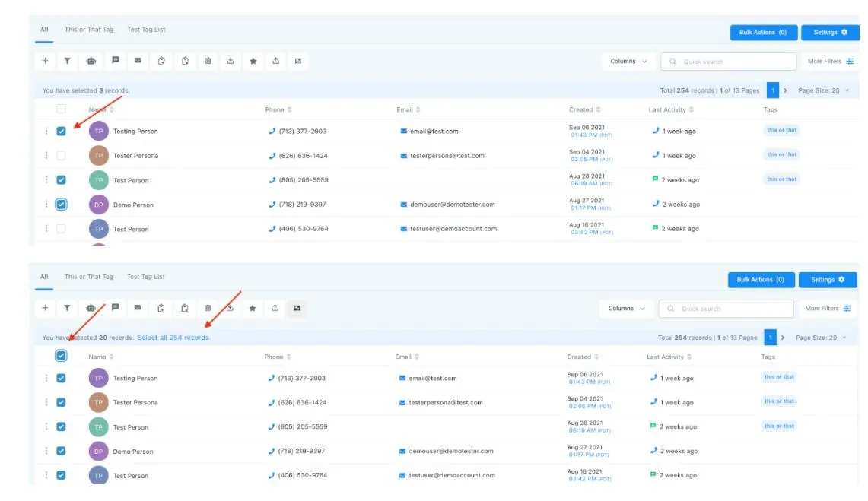Click the robot automation icon in the 3-records-selected view
The width and height of the screenshot is (868, 501).
point(91,61)
